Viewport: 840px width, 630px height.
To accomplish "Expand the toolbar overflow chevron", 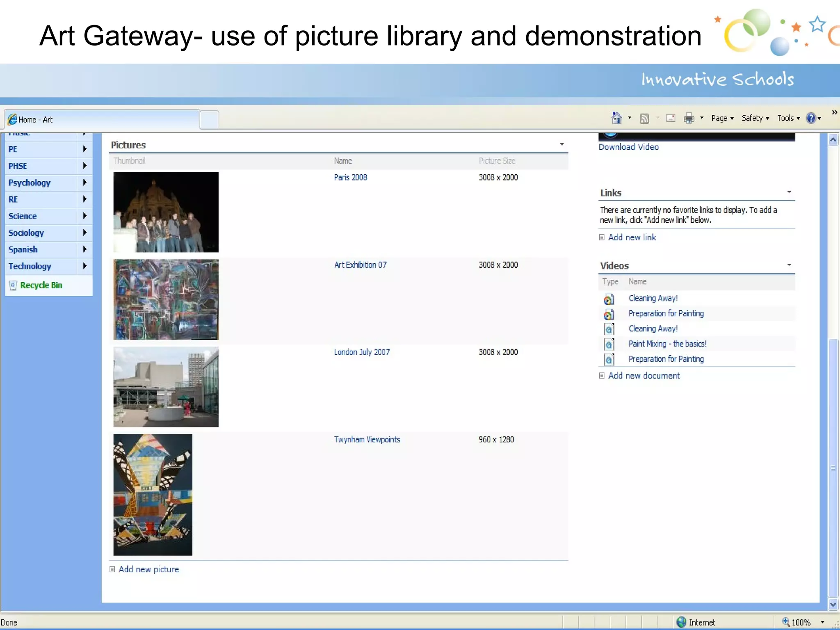I will [x=834, y=112].
